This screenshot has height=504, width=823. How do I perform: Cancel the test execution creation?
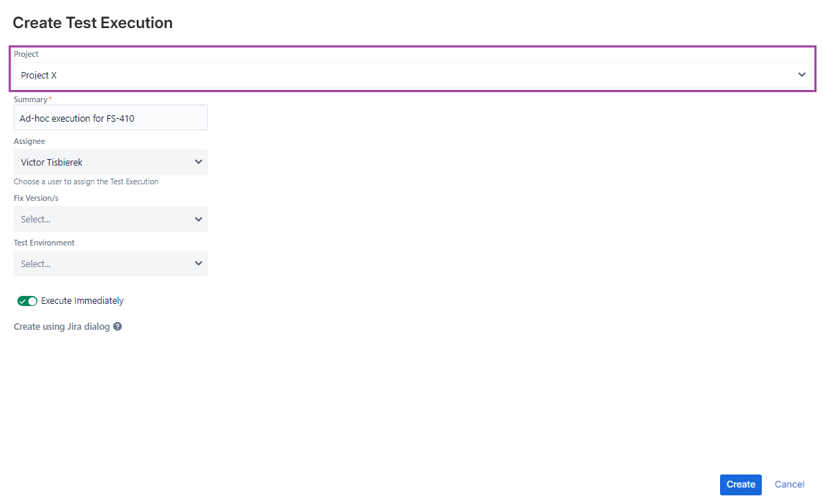coord(789,485)
